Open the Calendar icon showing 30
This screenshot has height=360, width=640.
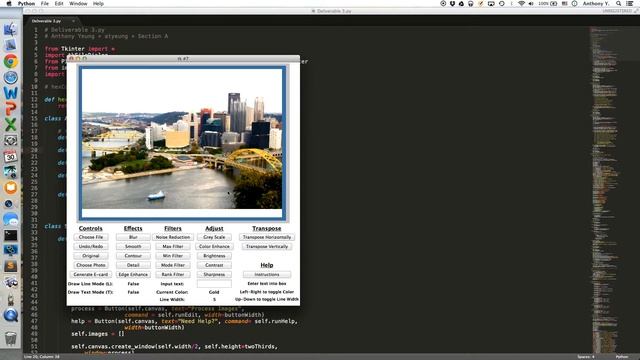coord(11,156)
